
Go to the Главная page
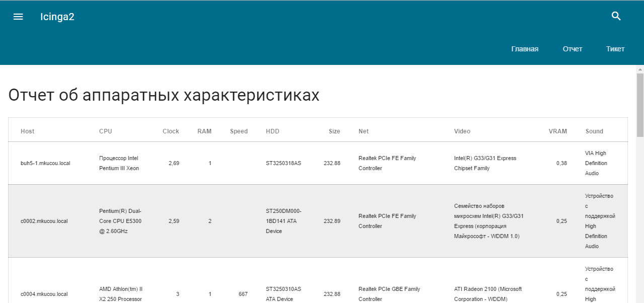(525, 49)
